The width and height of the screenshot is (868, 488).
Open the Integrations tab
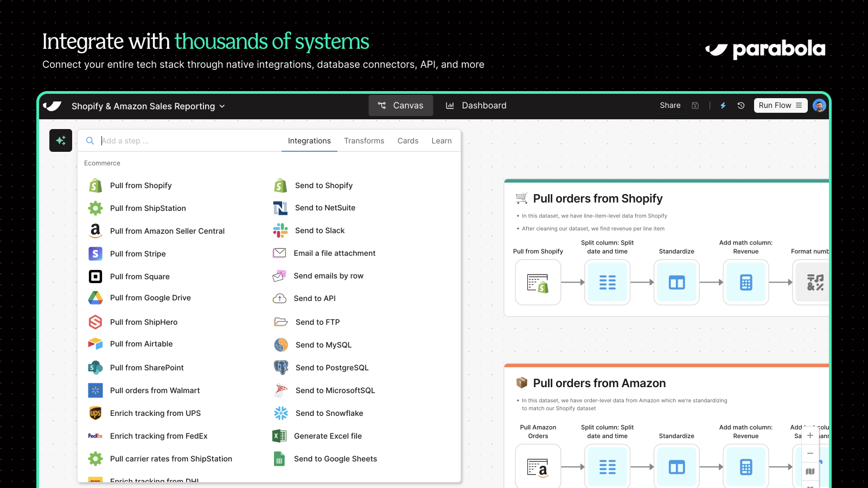coord(309,140)
